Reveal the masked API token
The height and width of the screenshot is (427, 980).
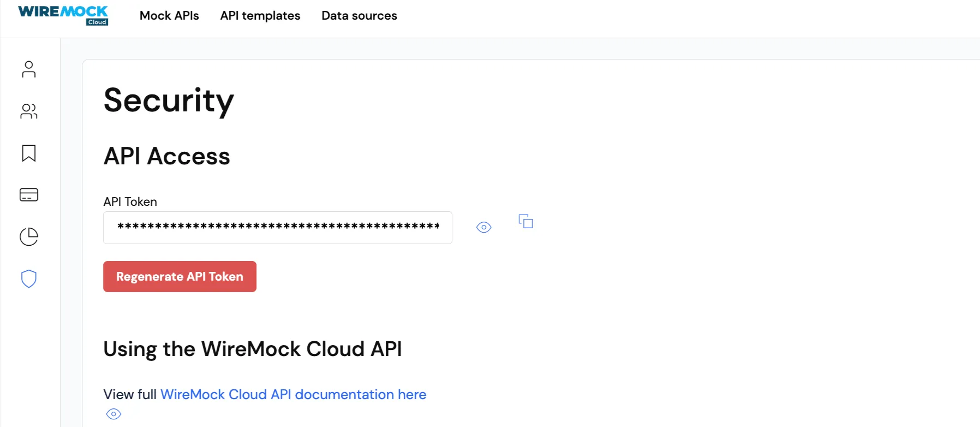pyautogui.click(x=484, y=227)
